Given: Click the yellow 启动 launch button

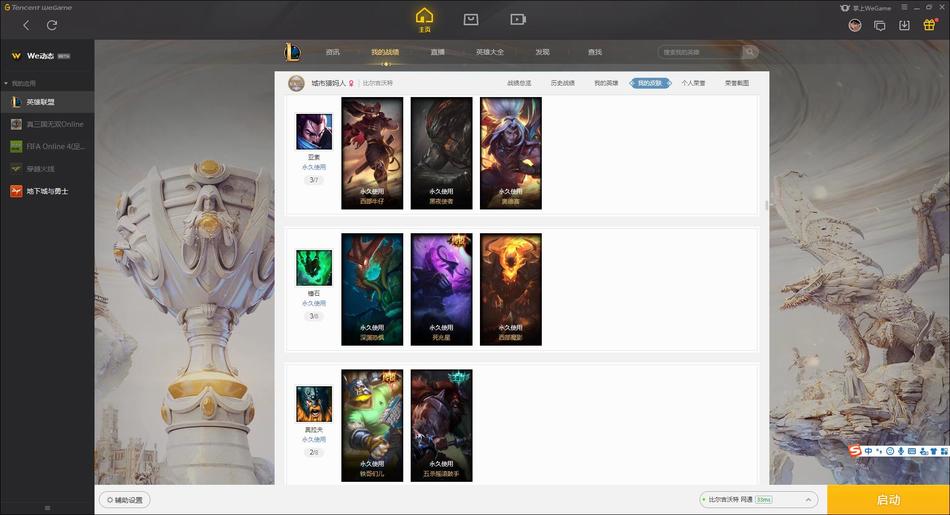Looking at the screenshot, I should tap(888, 500).
